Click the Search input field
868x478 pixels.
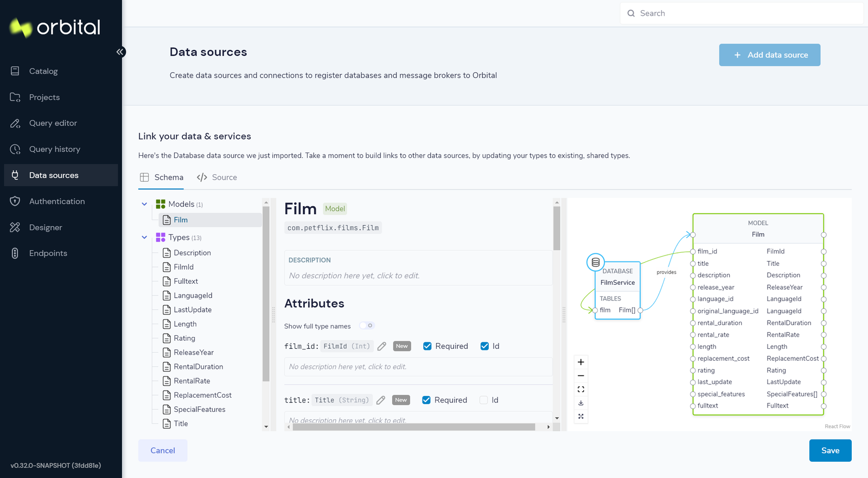tap(742, 13)
